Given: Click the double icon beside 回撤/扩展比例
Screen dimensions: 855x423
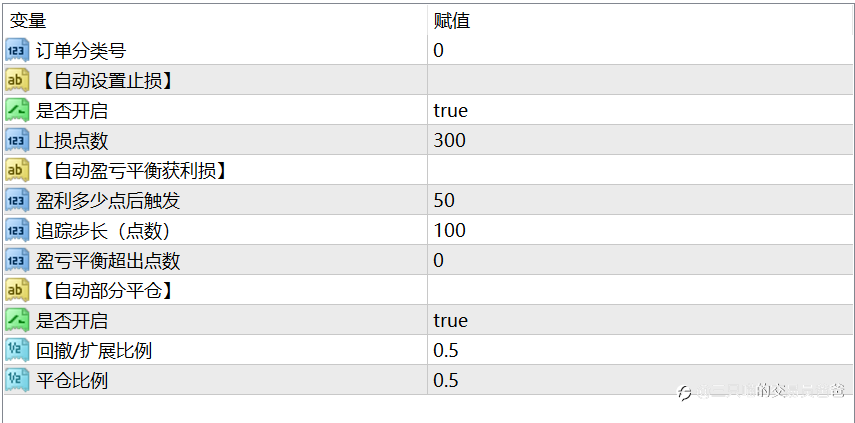Looking at the screenshot, I should pyautogui.click(x=17, y=351).
